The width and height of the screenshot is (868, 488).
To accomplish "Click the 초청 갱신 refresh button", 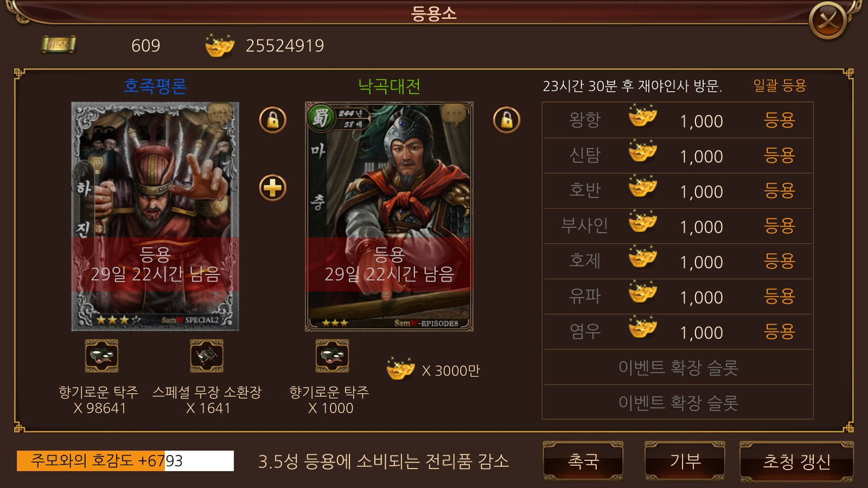I will pyautogui.click(x=796, y=461).
